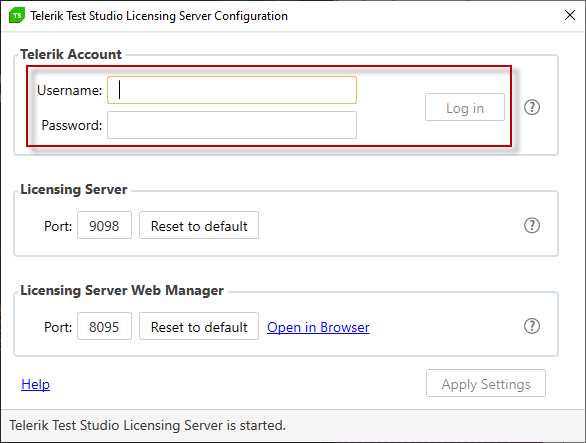Open the Help link at the bottom left
Viewport: 586px width, 443px height.
click(x=36, y=384)
